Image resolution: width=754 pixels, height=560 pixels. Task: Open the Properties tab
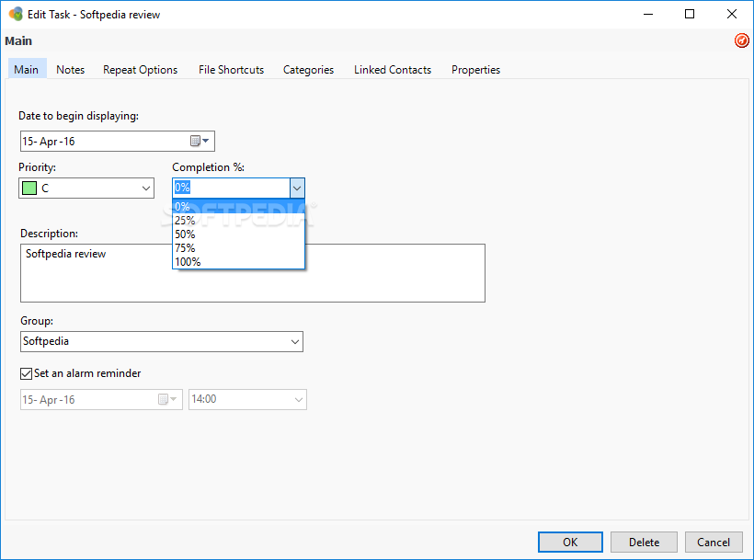pos(475,70)
